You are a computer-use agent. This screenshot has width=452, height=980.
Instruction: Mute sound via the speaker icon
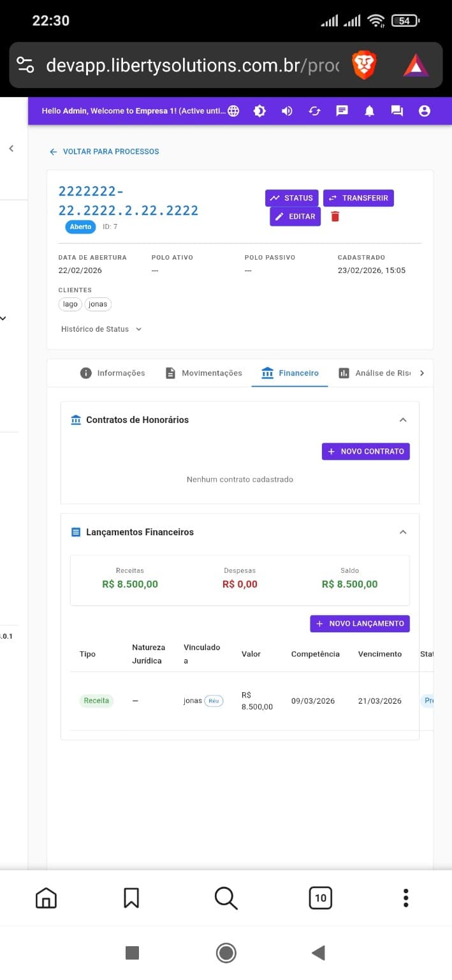tap(287, 110)
